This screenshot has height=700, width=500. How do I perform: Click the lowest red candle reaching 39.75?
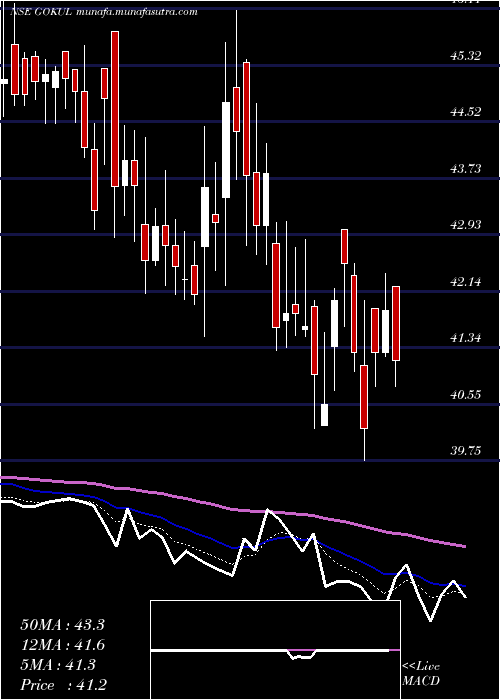364,397
